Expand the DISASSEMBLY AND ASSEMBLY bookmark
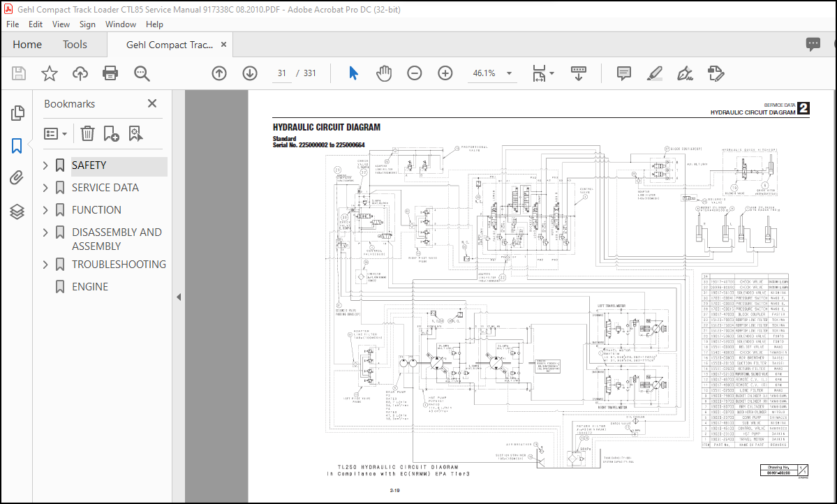837x504 pixels. point(45,232)
